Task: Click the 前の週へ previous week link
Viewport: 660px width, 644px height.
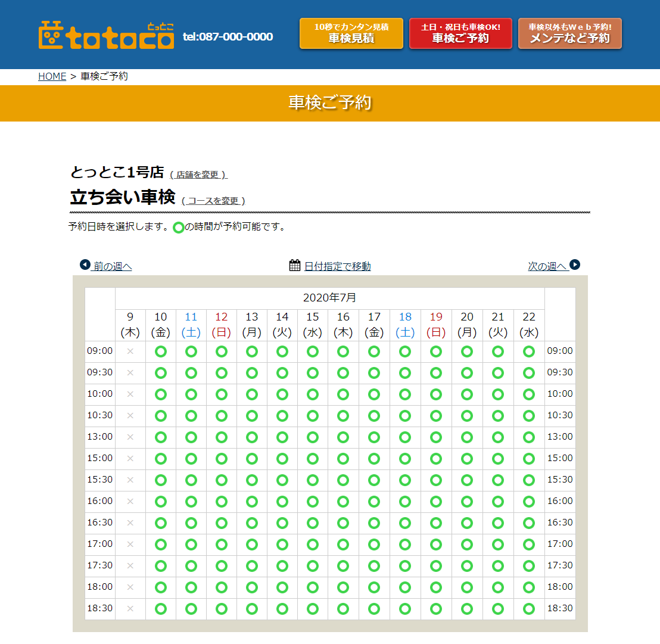Action: [112, 266]
